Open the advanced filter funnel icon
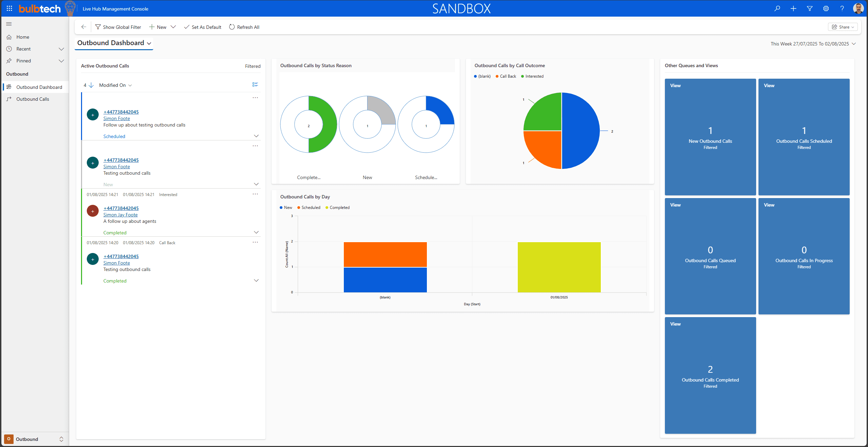This screenshot has width=868, height=447. tap(810, 8)
